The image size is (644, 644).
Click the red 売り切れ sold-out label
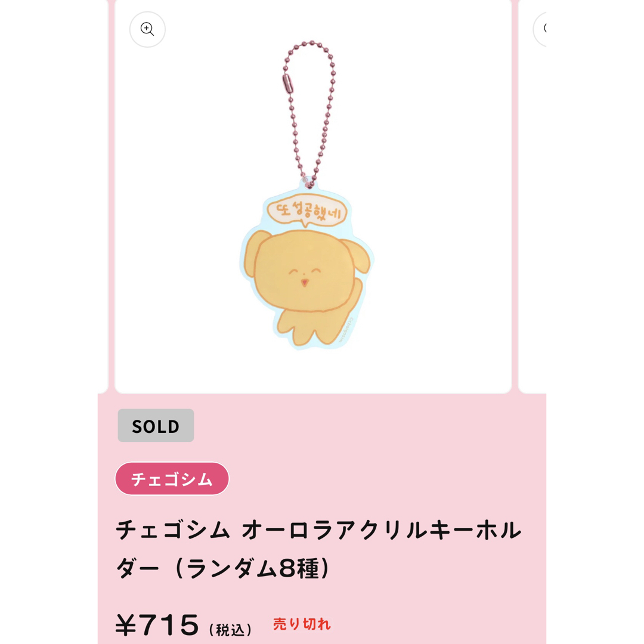coord(302,624)
